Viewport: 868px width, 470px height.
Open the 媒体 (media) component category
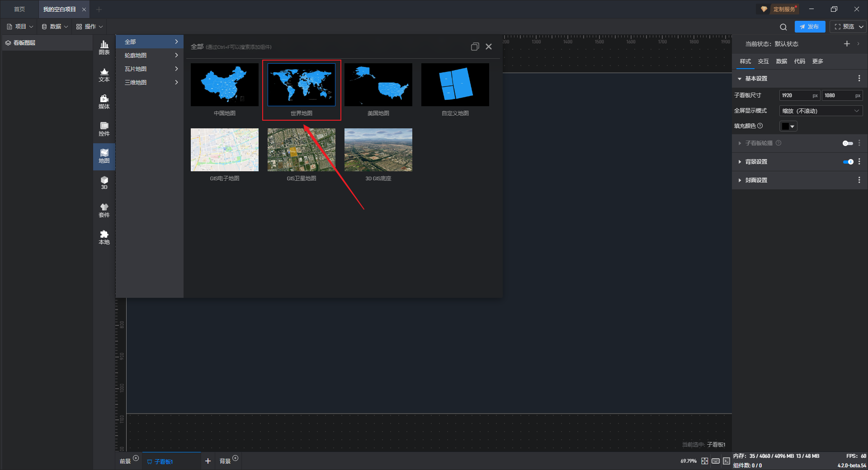click(104, 102)
